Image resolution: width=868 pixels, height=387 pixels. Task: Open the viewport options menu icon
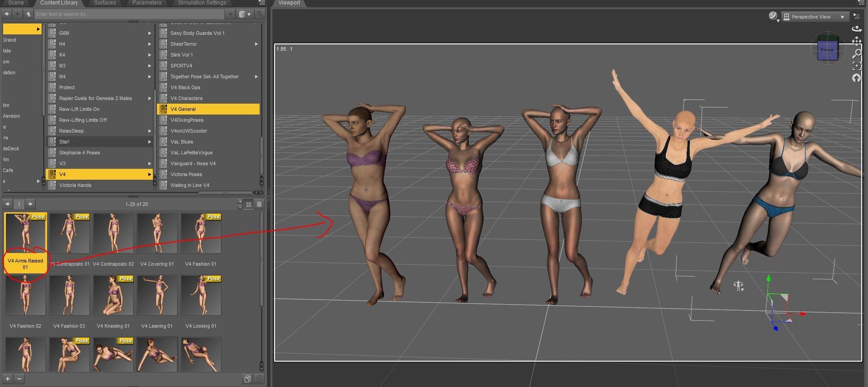point(857,16)
